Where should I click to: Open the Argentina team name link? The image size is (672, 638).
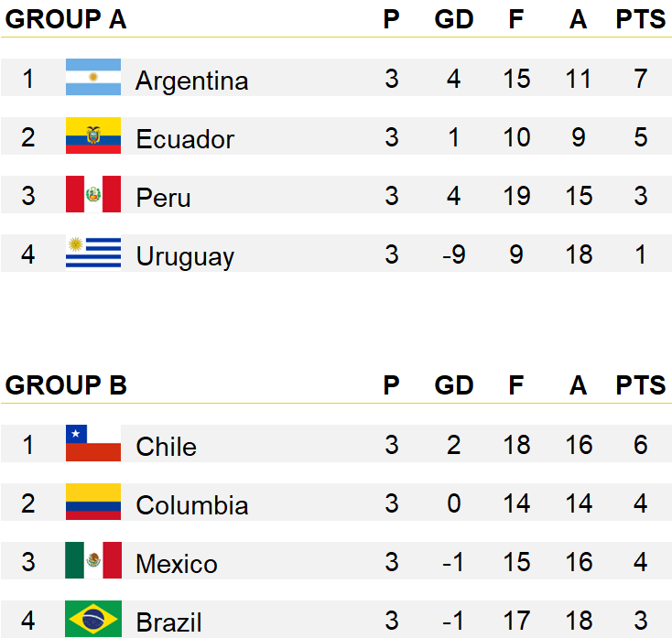(x=191, y=81)
